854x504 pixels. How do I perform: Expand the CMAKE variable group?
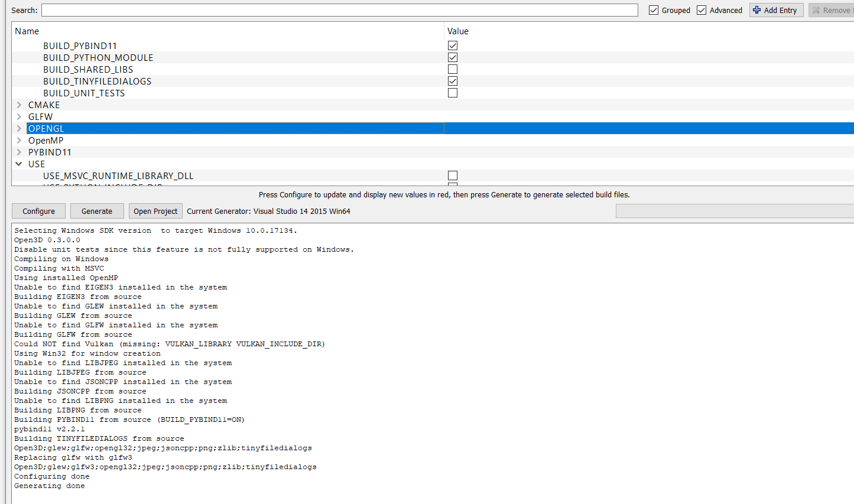point(19,105)
